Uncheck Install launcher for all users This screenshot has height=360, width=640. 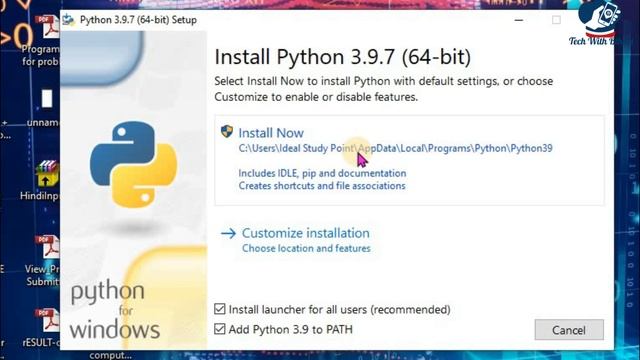point(220,309)
